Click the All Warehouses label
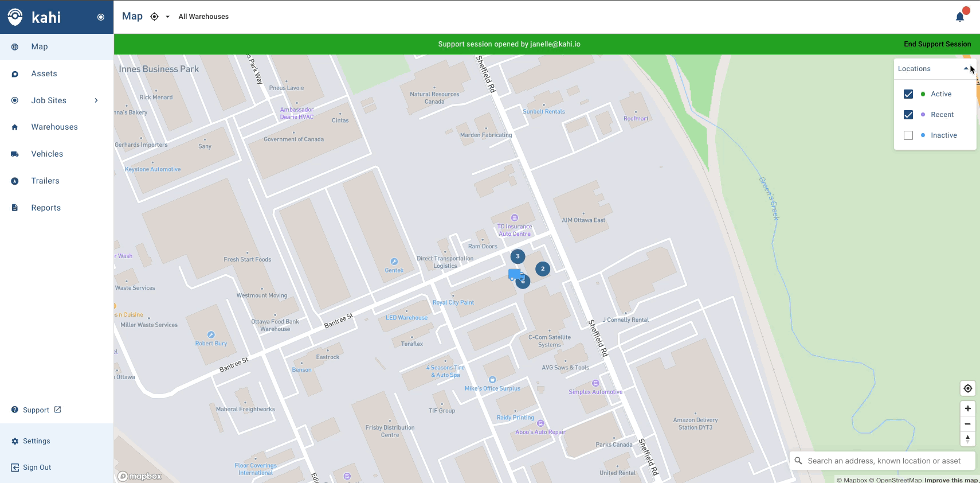Image resolution: width=980 pixels, height=483 pixels. pos(203,17)
